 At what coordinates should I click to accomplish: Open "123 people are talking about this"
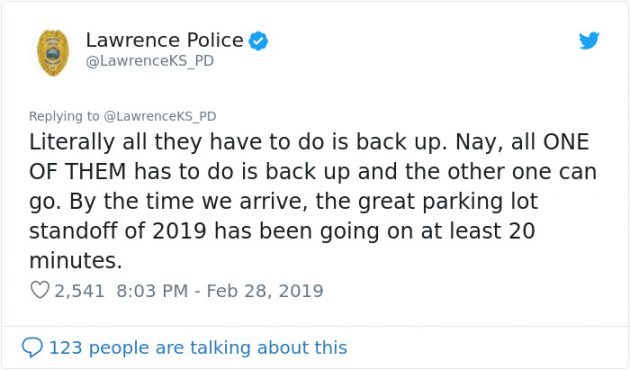(198, 348)
